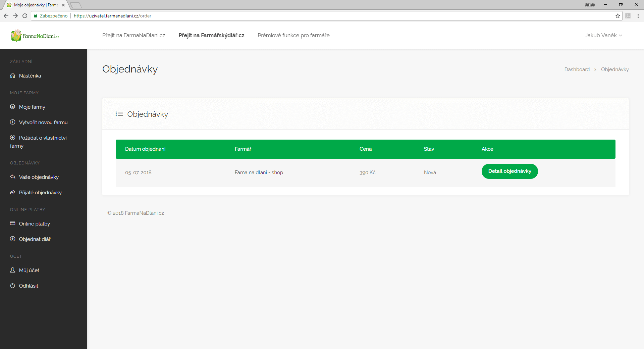Go to Dashboard via breadcrumb link

[x=577, y=69]
